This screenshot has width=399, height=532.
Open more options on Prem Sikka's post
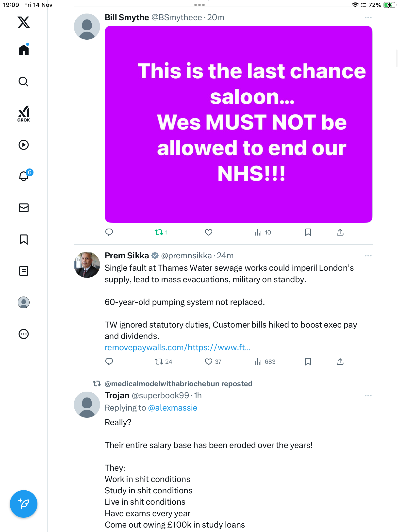click(368, 256)
